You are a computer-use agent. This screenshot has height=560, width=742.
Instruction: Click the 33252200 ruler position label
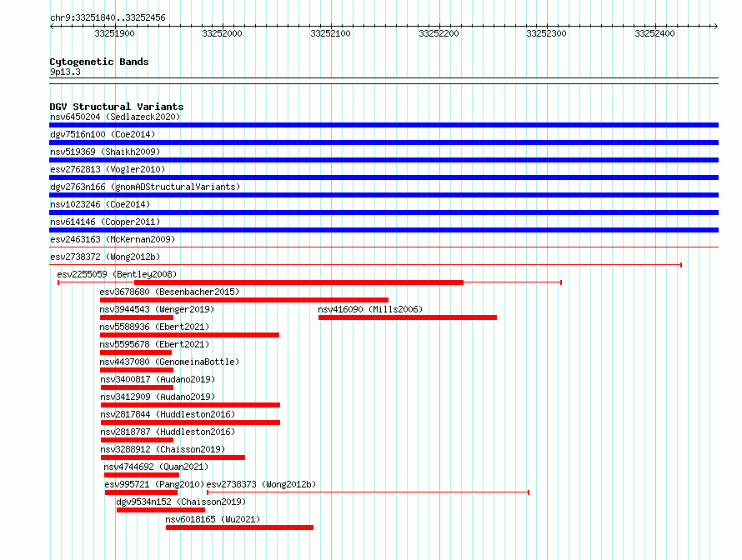(439, 33)
